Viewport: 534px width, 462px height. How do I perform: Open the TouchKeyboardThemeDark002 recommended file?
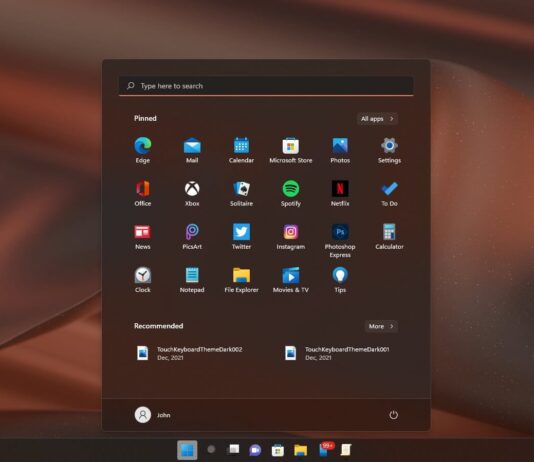190,353
